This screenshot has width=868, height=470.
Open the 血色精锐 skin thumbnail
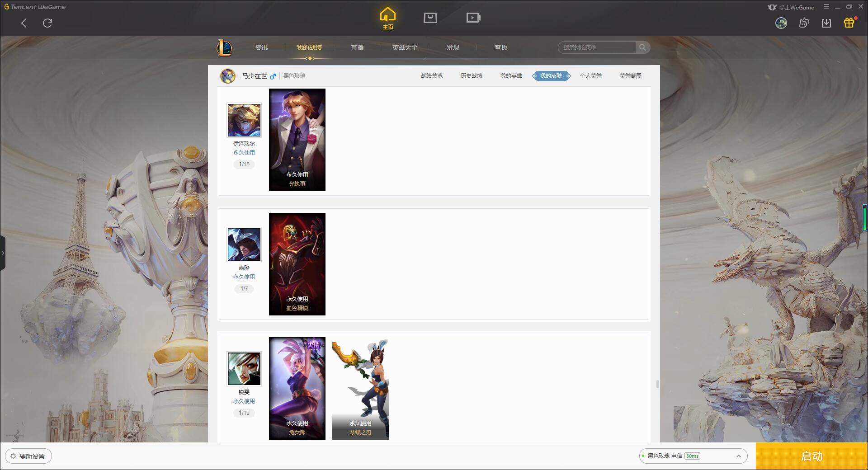[x=297, y=264]
